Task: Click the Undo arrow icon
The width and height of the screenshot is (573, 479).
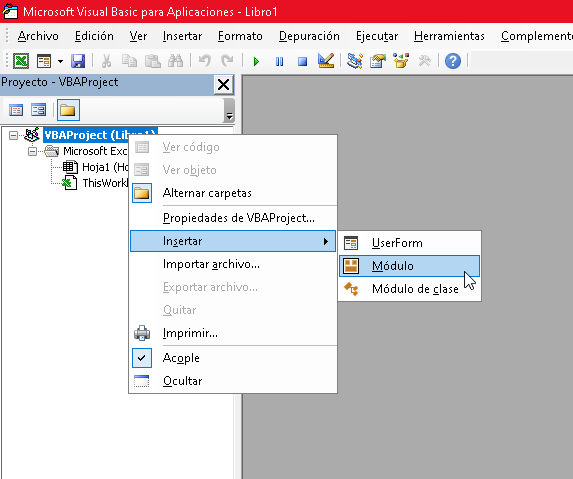Action: coord(205,61)
